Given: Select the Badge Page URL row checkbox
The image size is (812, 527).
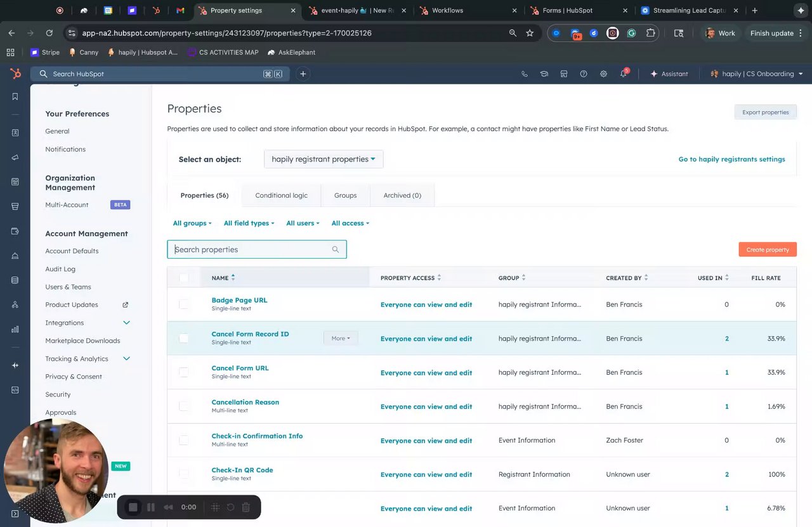Looking at the screenshot, I should click(184, 304).
